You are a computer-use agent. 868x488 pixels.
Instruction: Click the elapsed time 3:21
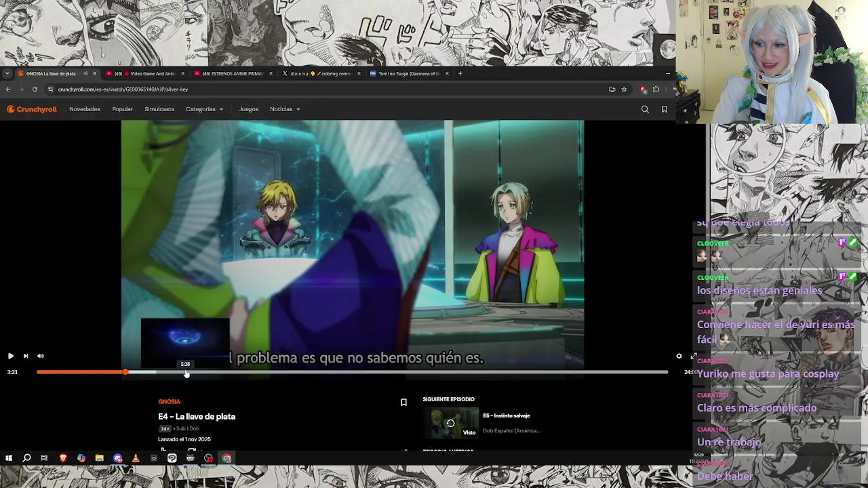point(12,372)
